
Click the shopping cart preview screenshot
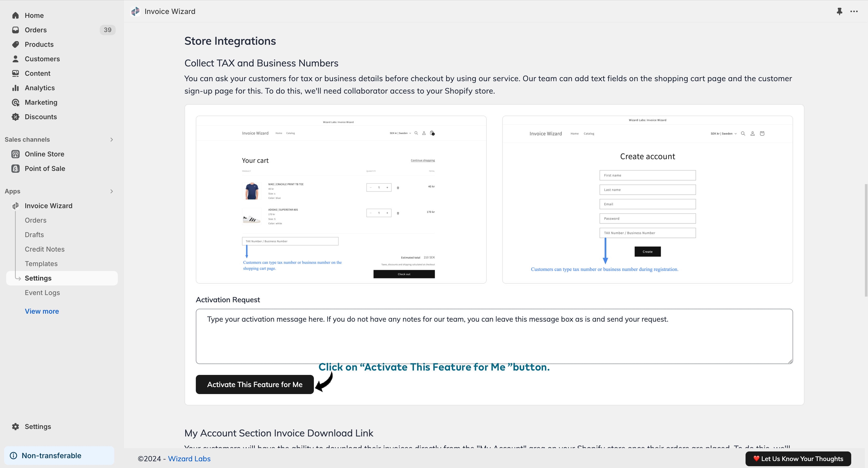point(341,200)
